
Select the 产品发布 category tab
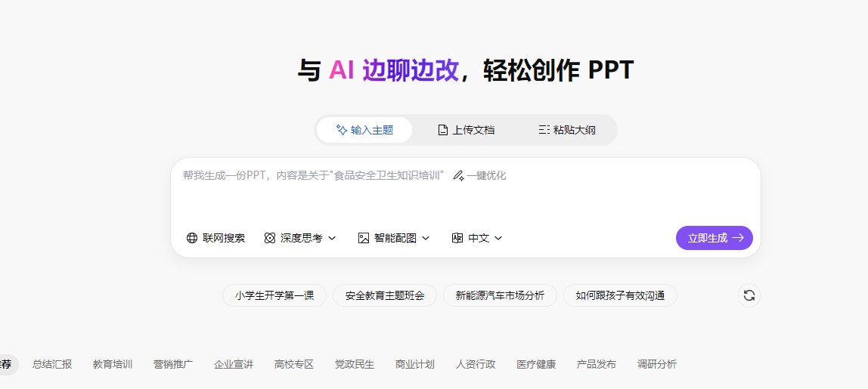[597, 364]
